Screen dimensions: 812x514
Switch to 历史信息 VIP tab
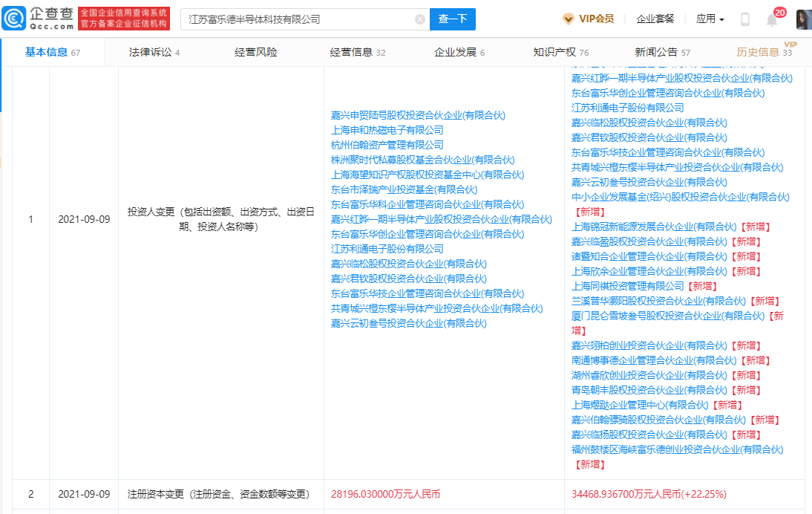[x=764, y=52]
